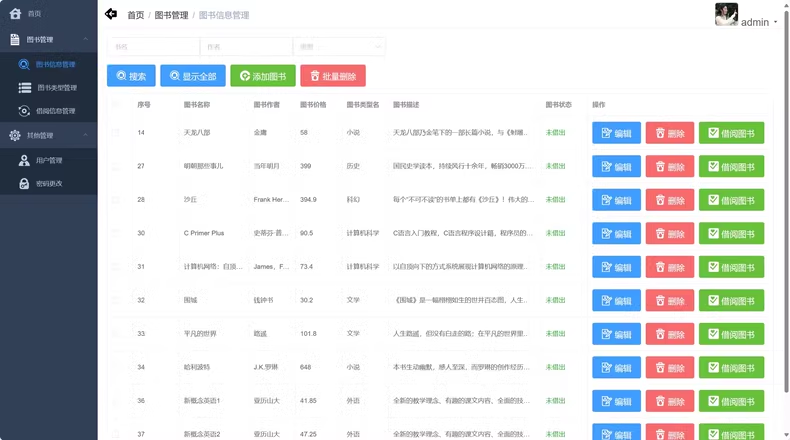Click 图书信息管理 breadcrumb item
The width and height of the screenshot is (790, 440).
pos(224,15)
